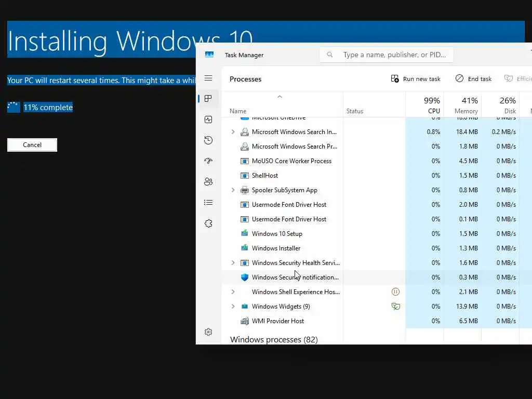The image size is (532, 399).
Task: Select the Processes page icon in sidebar
Action: 208,98
